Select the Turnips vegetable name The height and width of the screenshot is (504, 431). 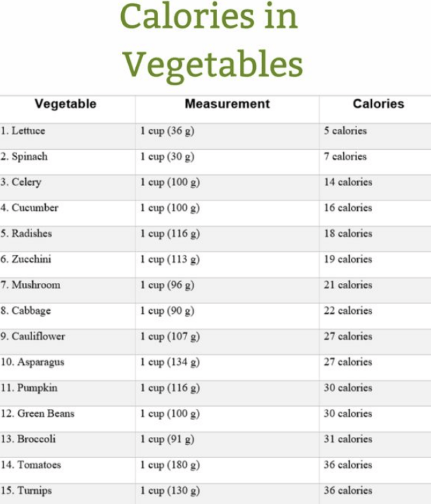[x=26, y=491]
